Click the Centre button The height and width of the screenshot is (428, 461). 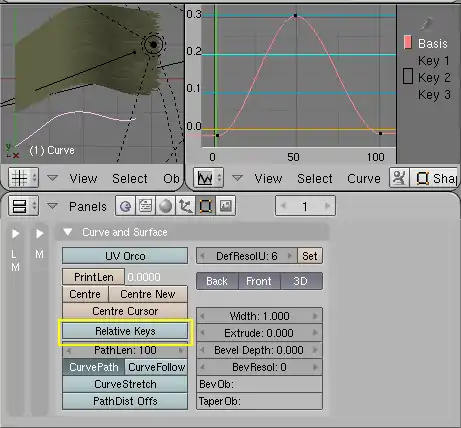[x=85, y=294]
